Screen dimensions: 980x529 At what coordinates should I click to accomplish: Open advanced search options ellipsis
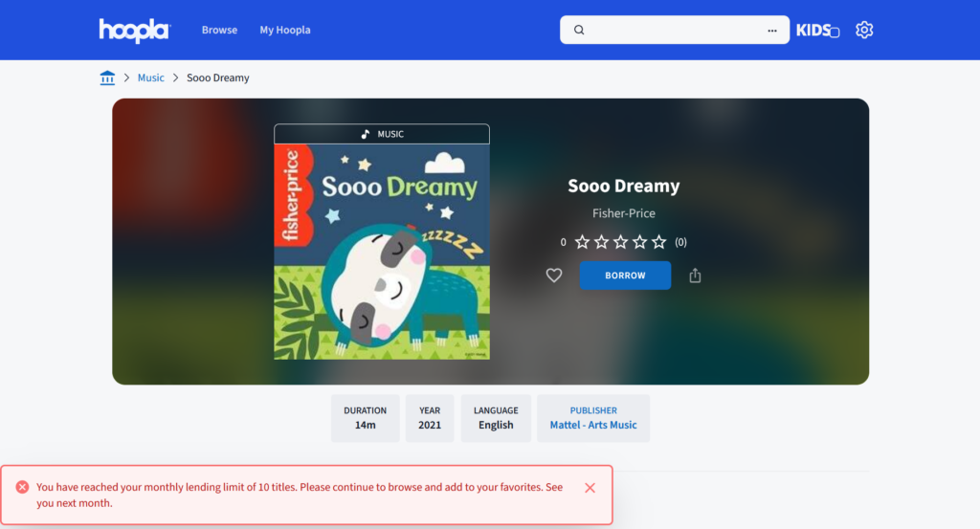(x=772, y=30)
